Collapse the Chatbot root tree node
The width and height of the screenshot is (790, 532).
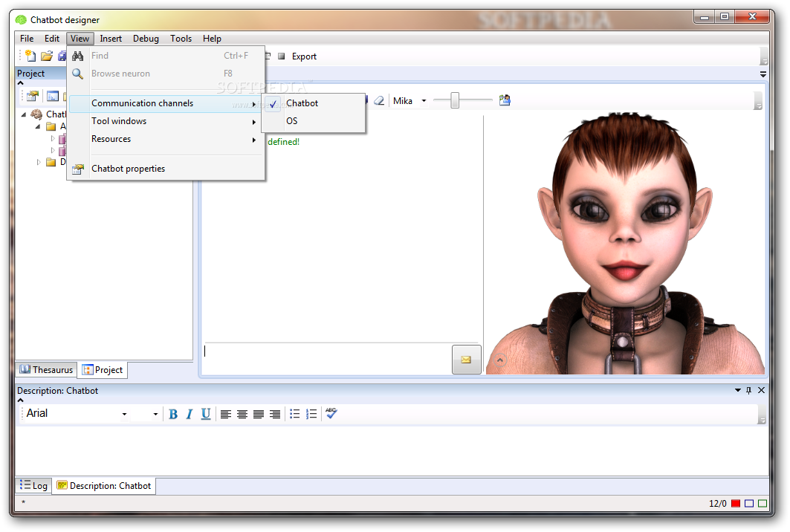[24, 114]
